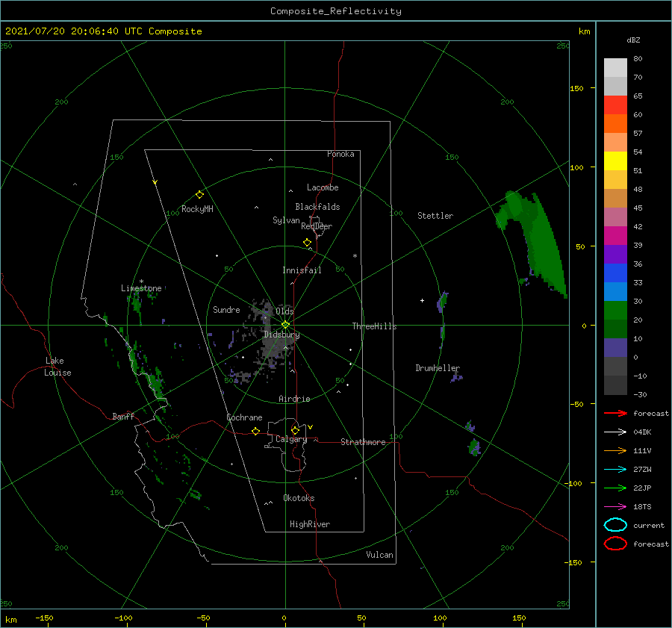Click the asterisk marker above Limestone

[x=141, y=282]
